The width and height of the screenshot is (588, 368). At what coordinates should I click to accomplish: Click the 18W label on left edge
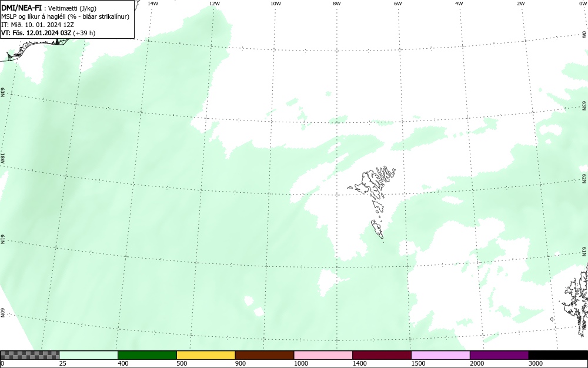(2, 158)
